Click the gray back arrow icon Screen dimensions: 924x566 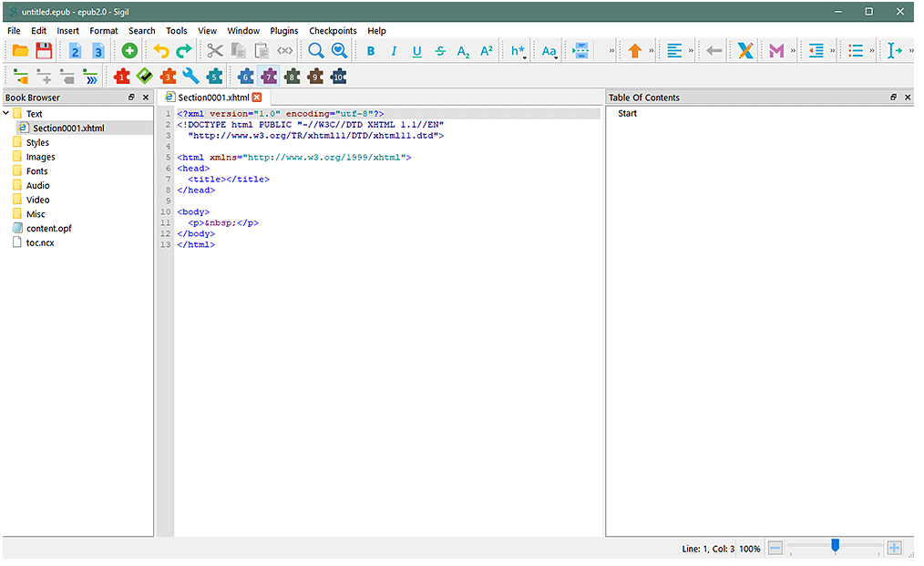click(x=714, y=51)
